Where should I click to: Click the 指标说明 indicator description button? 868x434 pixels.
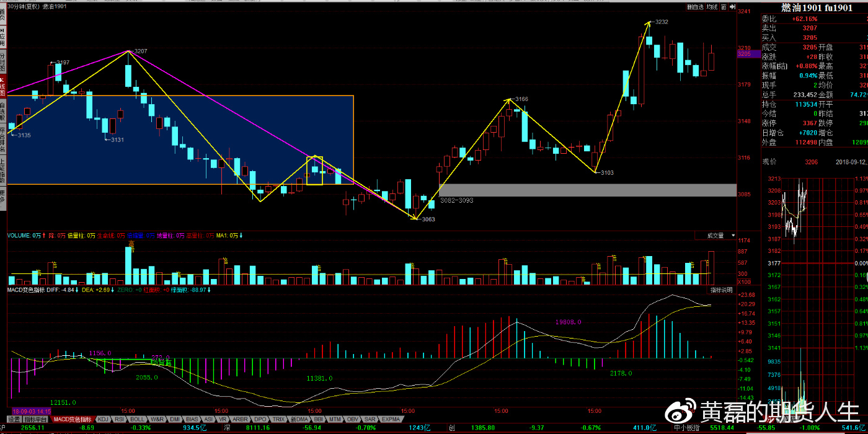tap(721, 290)
